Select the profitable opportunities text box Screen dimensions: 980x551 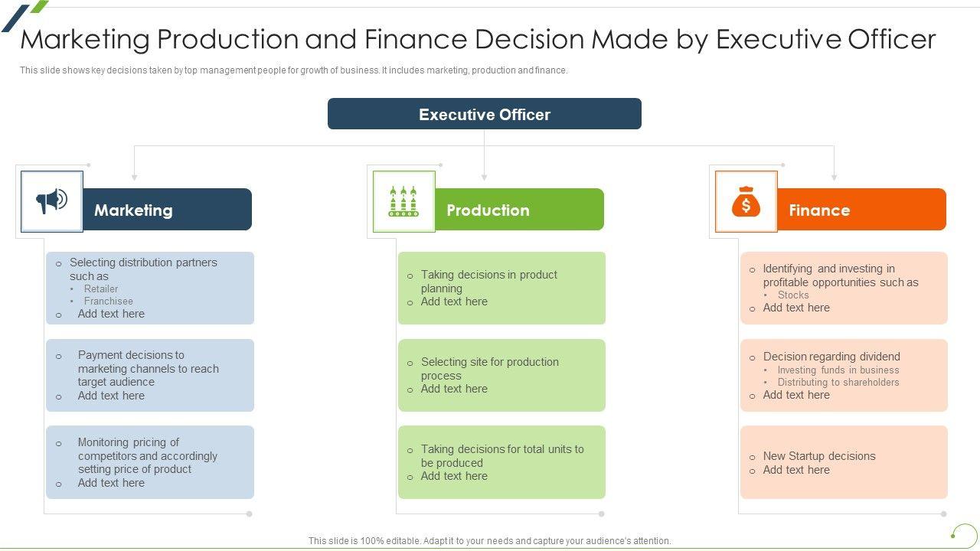coord(844,288)
